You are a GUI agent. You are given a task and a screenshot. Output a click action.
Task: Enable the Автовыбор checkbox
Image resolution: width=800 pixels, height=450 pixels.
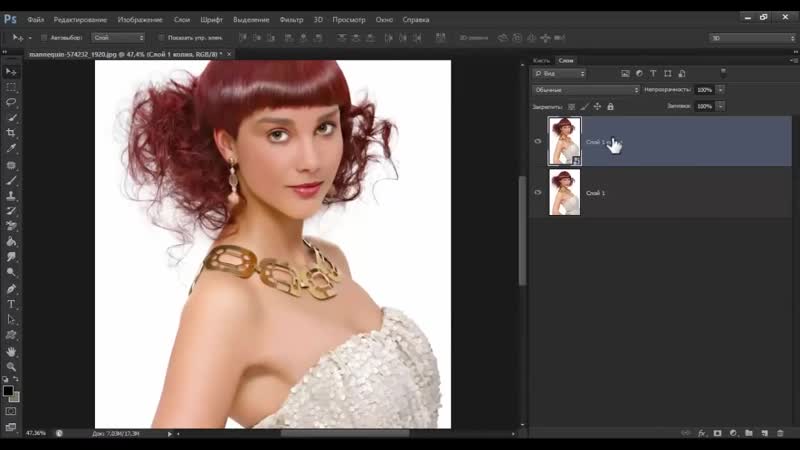pyautogui.click(x=44, y=38)
